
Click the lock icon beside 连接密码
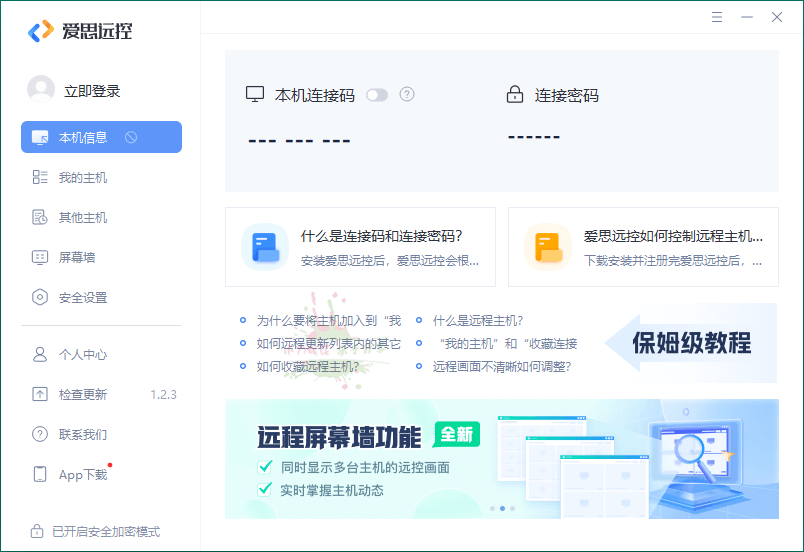[x=515, y=95]
